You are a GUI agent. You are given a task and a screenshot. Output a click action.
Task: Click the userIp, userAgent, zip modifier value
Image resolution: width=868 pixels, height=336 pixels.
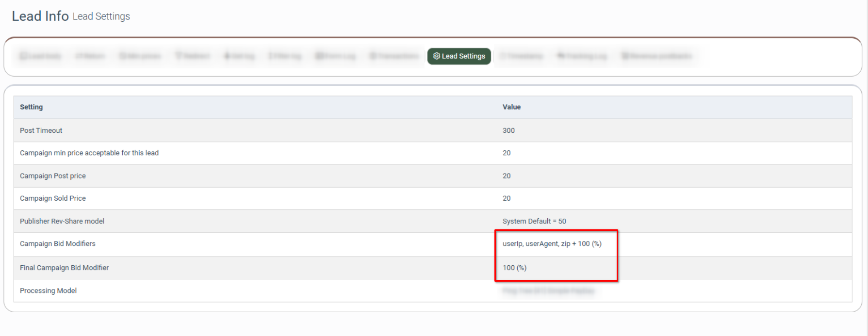point(552,244)
